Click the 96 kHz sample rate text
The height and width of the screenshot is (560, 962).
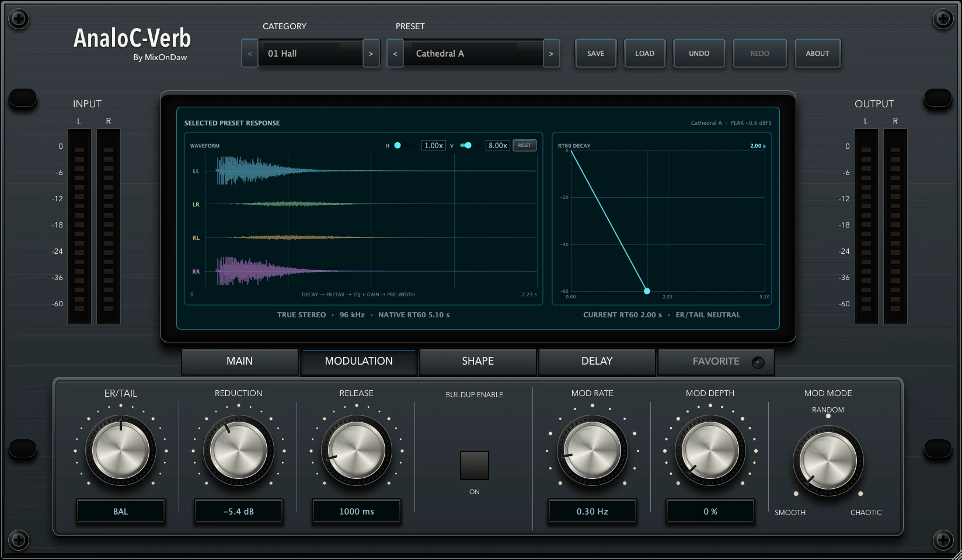click(352, 315)
